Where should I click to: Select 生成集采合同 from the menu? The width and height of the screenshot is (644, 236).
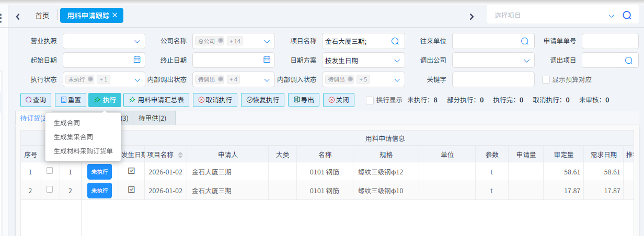tap(73, 137)
